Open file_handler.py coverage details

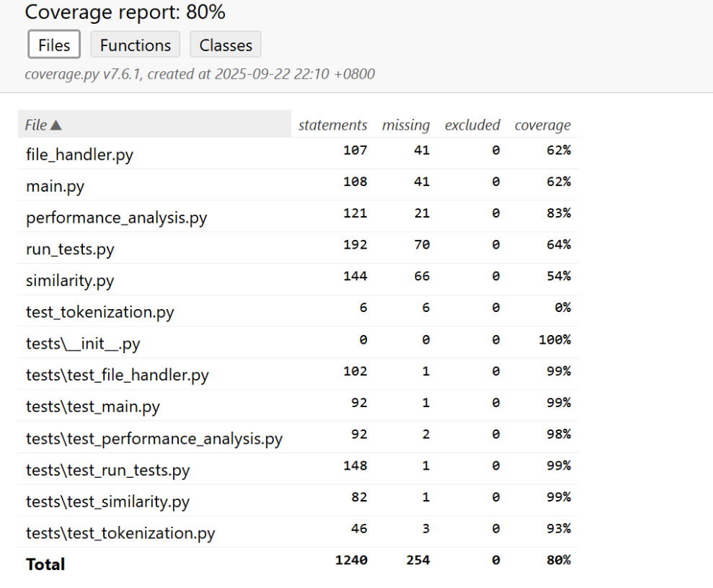pos(79,154)
